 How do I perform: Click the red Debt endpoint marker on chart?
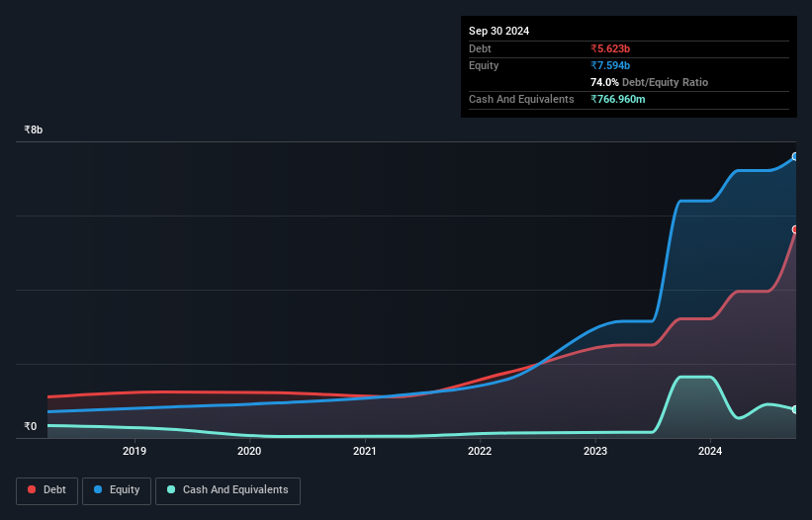[795, 229]
